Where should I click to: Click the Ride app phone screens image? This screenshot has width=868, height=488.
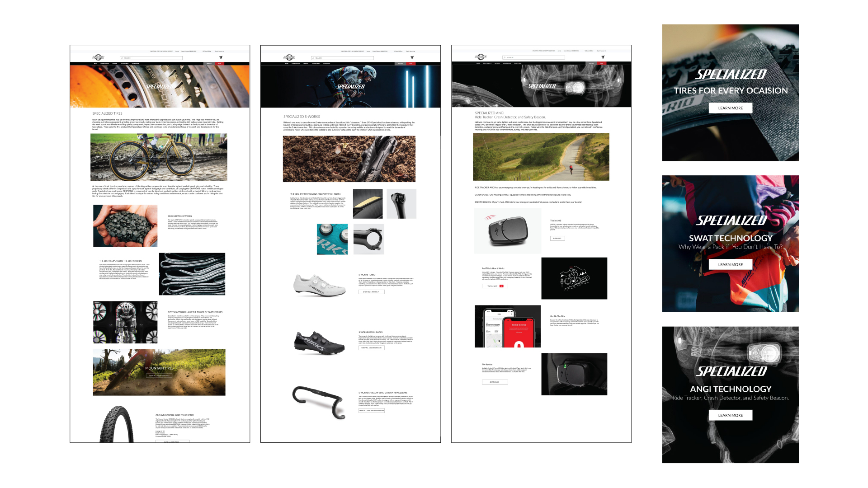click(x=508, y=326)
